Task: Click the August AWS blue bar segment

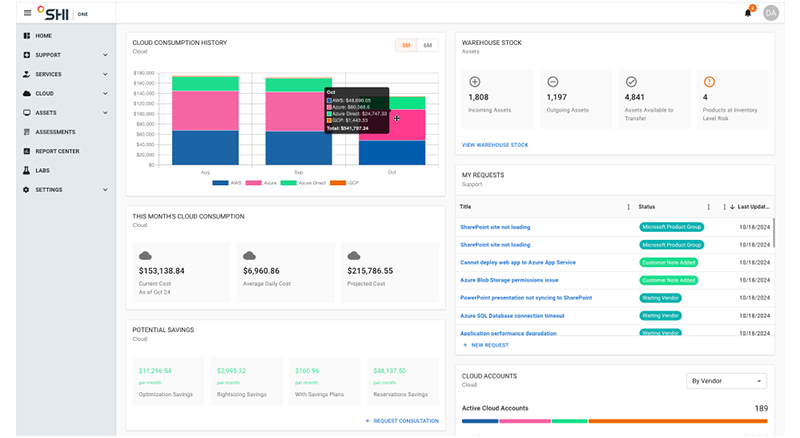Action: [205, 148]
